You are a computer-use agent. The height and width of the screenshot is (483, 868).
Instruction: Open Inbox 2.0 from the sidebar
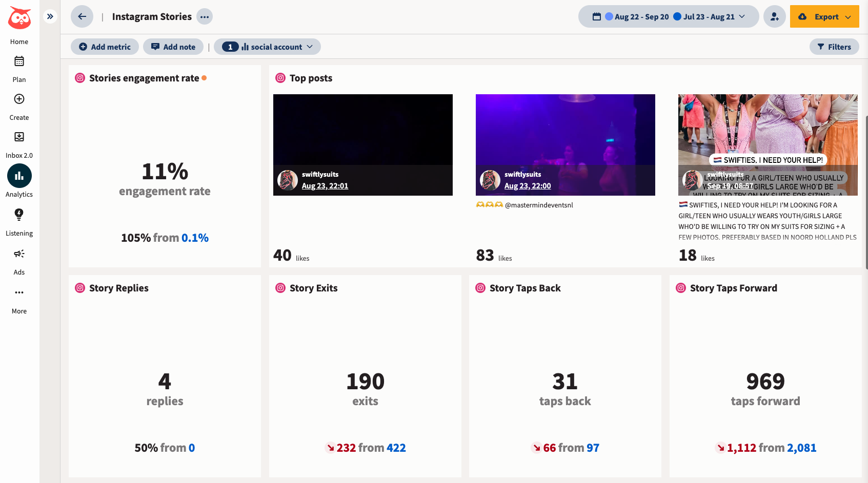(19, 137)
